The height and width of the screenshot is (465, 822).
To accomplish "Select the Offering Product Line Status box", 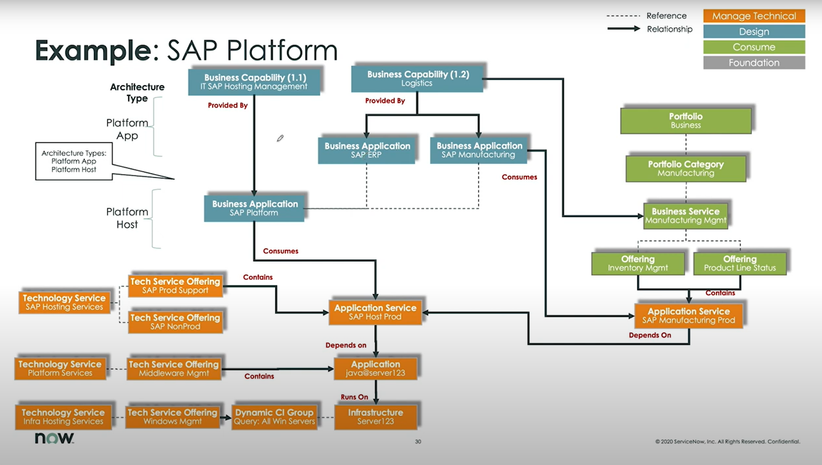I will tap(740, 263).
